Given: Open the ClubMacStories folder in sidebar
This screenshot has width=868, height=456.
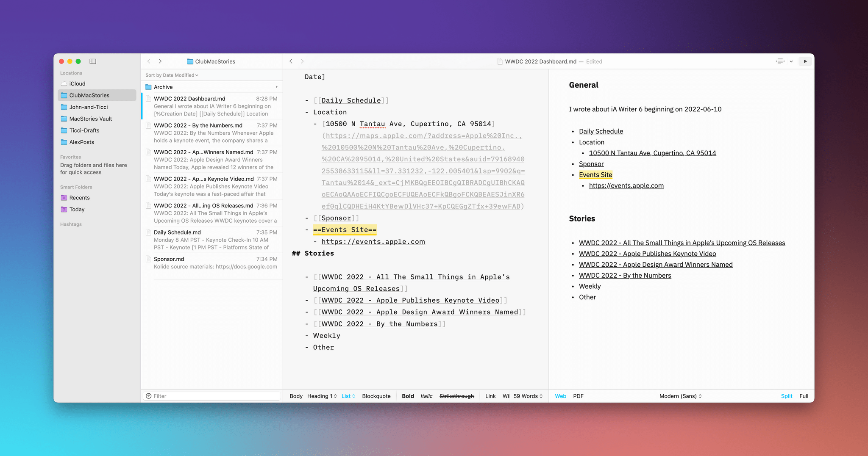Looking at the screenshot, I should (97, 95).
